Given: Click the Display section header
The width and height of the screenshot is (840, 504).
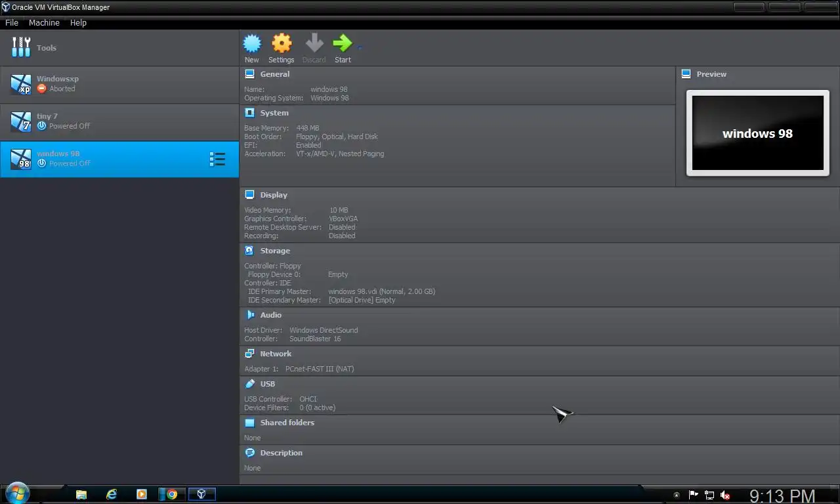Looking at the screenshot, I should point(274,195).
